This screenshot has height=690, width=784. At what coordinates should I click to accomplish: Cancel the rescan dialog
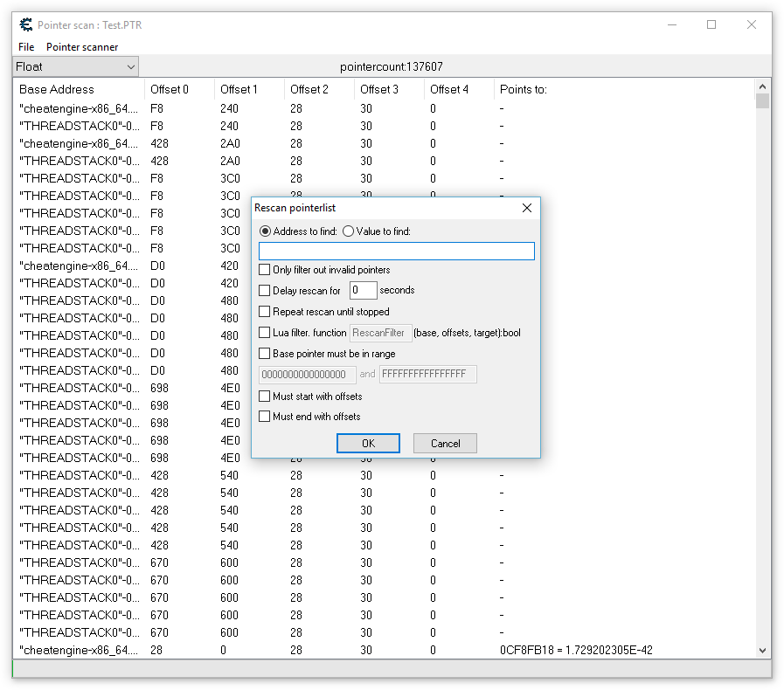445,443
